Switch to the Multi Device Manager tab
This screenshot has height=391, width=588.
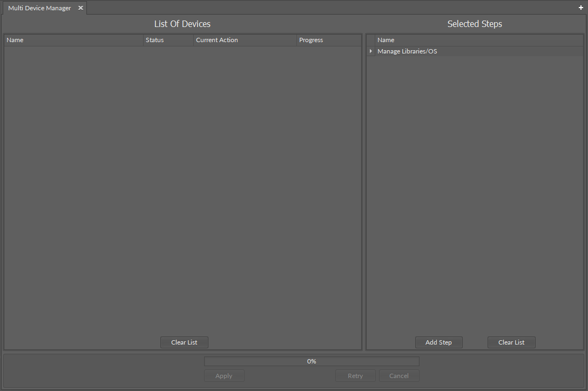38,8
